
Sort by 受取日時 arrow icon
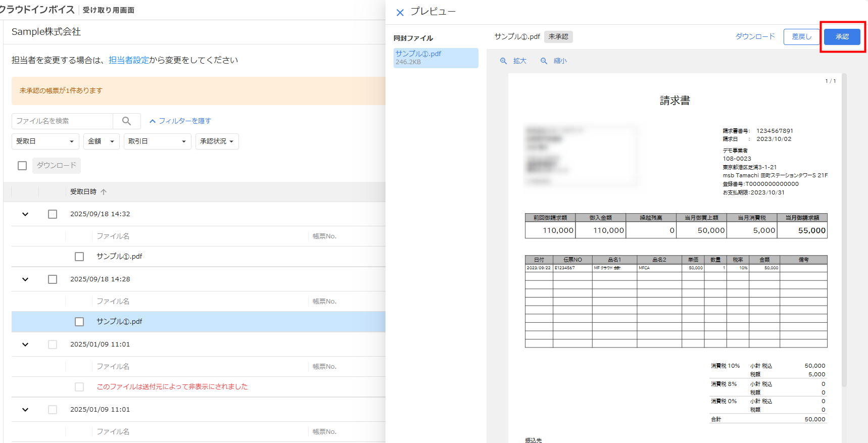104,192
